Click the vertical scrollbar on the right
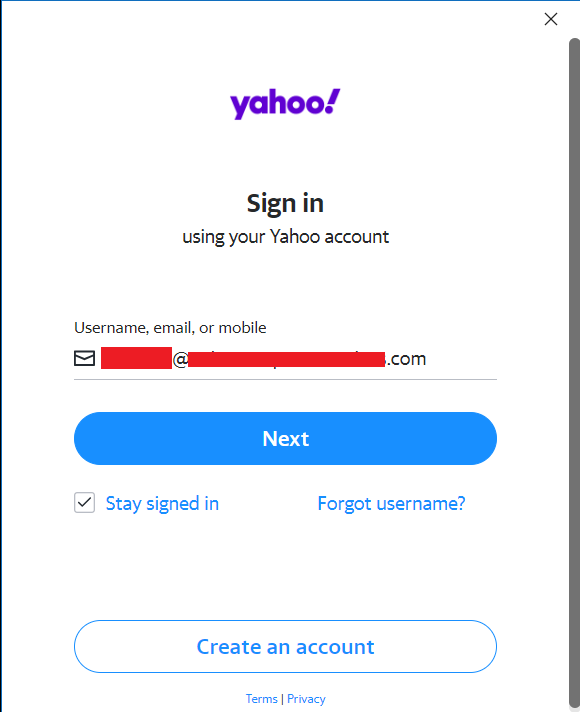Image resolution: width=580 pixels, height=712 pixels. [574, 372]
